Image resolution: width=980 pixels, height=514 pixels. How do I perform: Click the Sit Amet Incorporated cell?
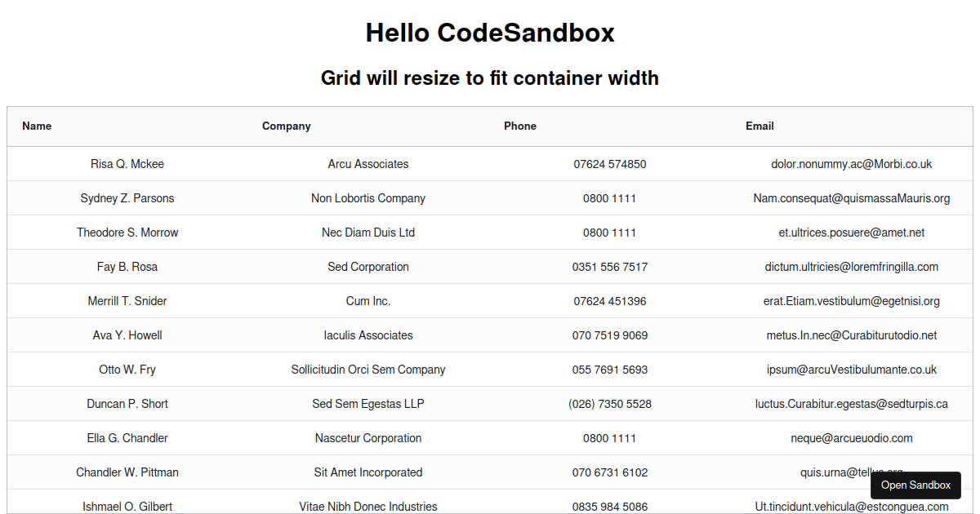(x=368, y=472)
